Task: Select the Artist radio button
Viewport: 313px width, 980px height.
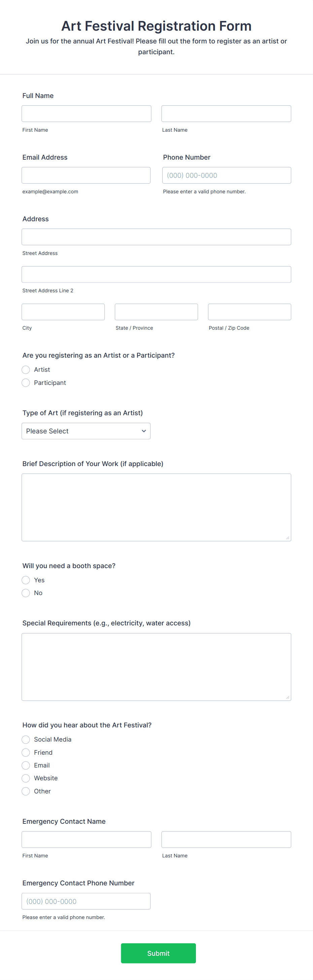Action: point(26,369)
